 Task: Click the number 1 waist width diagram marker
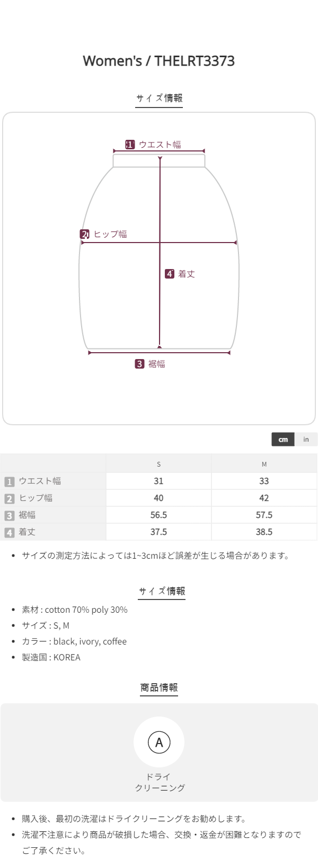130,145
